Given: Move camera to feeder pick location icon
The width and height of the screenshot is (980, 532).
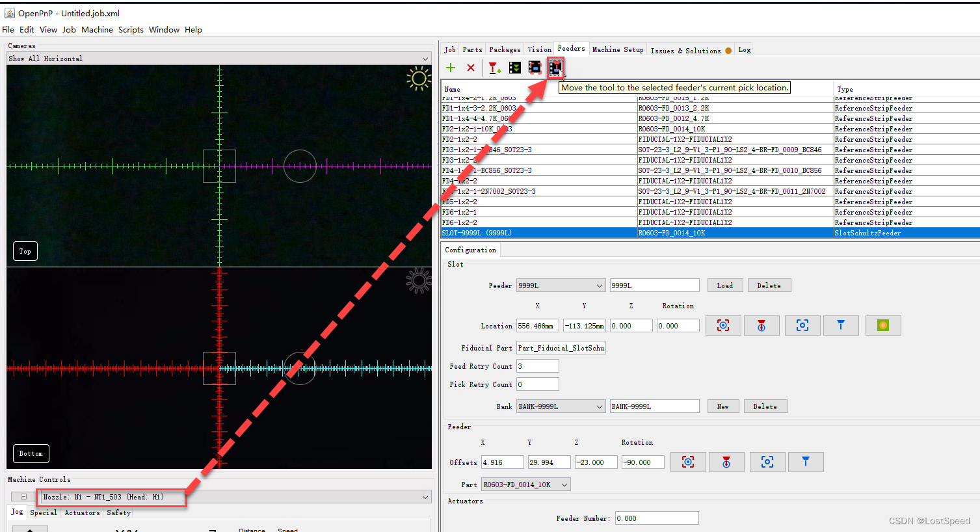Looking at the screenshot, I should [x=535, y=68].
